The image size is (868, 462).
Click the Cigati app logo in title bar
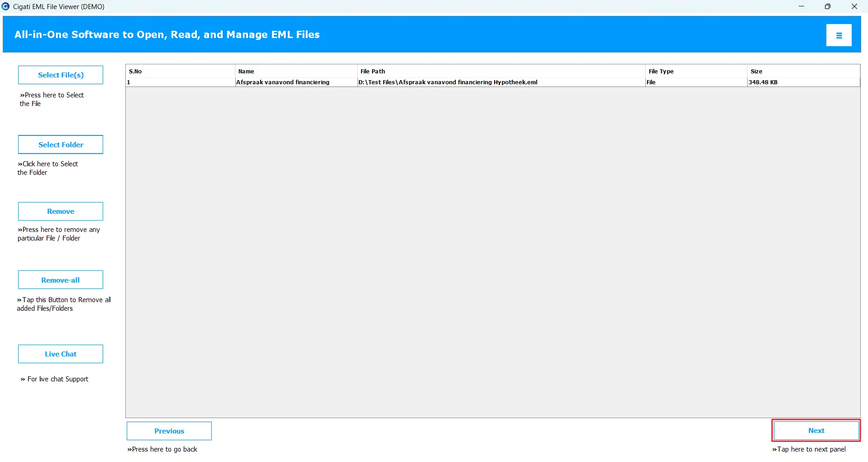[6, 6]
